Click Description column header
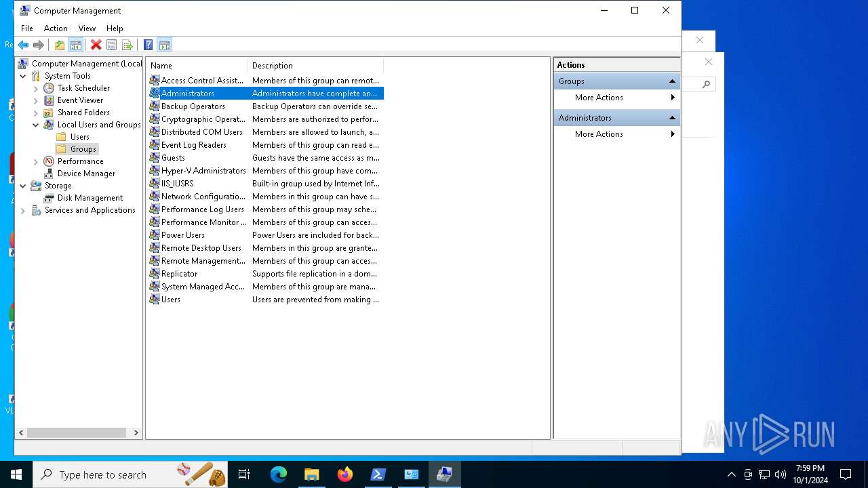This screenshot has height=488, width=868. click(315, 66)
